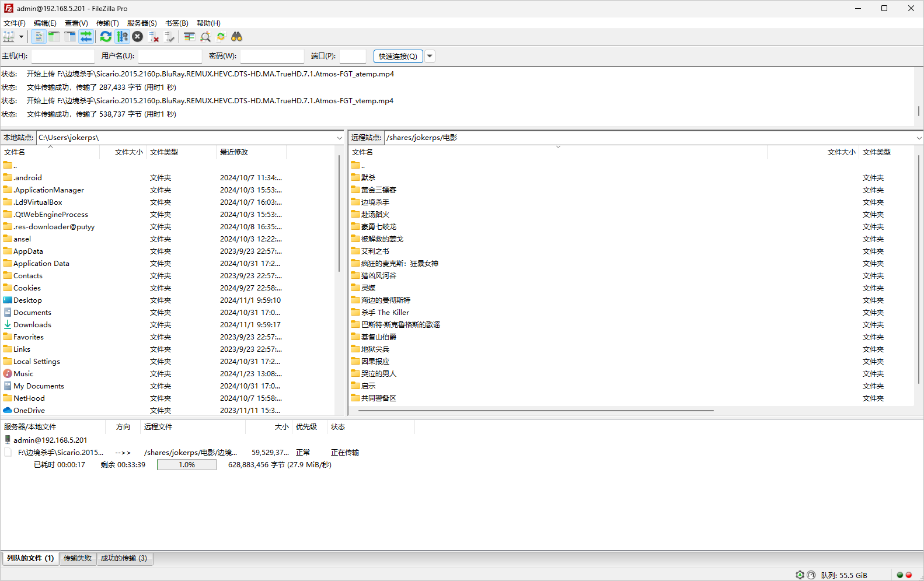
Task: Click the speed limit status bar icon
Action: tap(811, 575)
